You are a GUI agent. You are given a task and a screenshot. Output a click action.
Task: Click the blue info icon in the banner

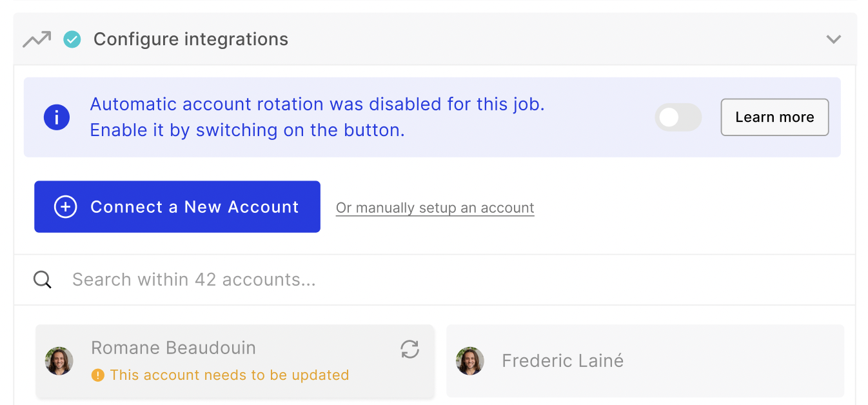click(57, 117)
